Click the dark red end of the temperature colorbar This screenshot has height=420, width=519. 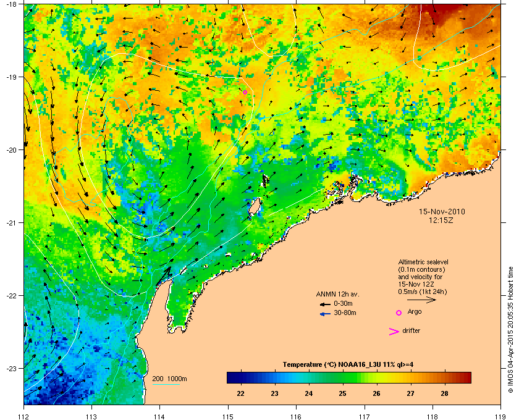pos(466,377)
